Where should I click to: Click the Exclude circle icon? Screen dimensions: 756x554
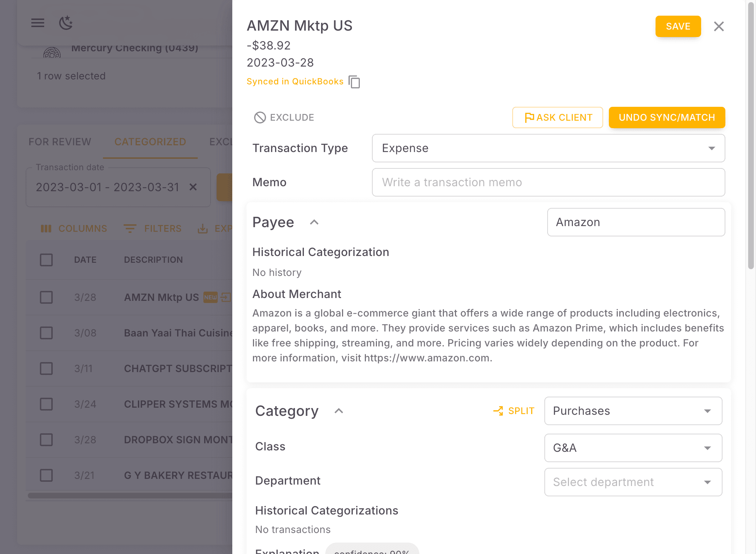(260, 117)
